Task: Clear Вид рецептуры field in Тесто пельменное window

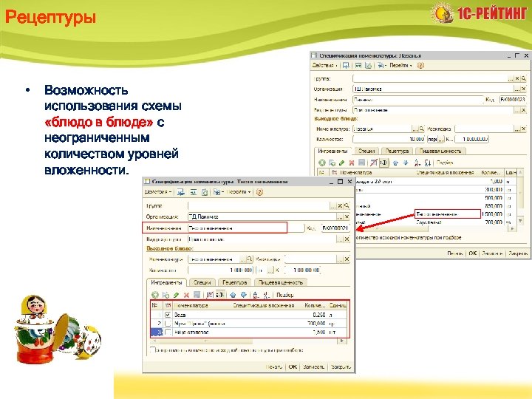Action: click(347, 239)
